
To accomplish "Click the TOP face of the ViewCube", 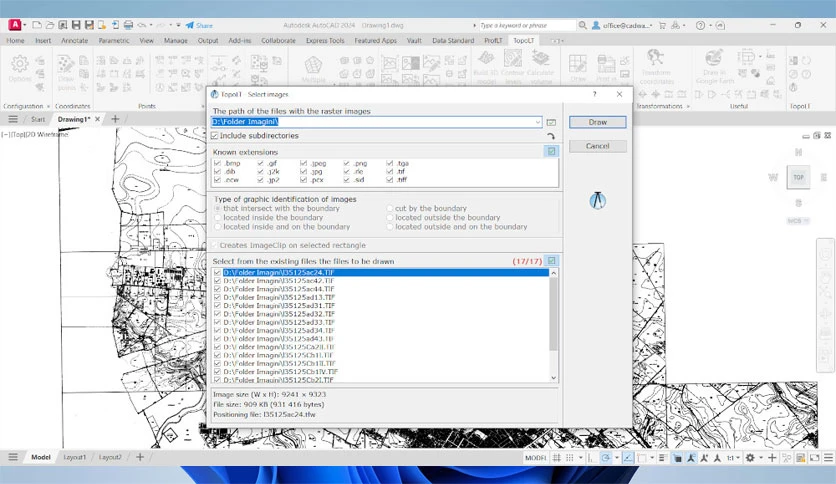I will coord(798,178).
